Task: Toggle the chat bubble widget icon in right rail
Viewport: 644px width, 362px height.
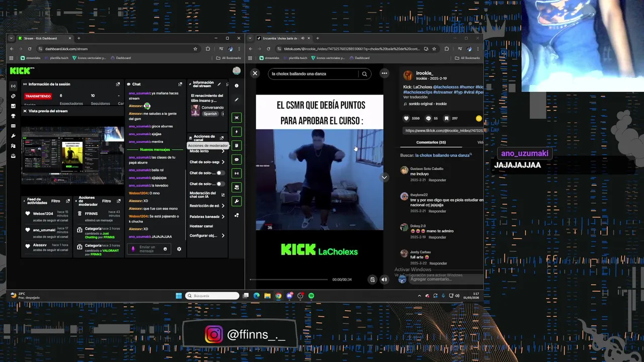Action: click(236, 159)
